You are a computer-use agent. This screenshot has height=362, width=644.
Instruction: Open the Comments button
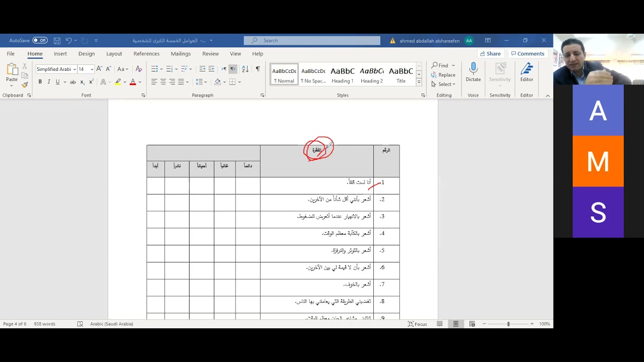527,54
